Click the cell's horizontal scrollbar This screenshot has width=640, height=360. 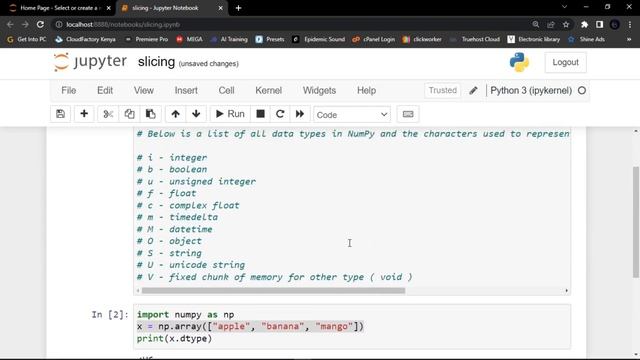point(273,291)
